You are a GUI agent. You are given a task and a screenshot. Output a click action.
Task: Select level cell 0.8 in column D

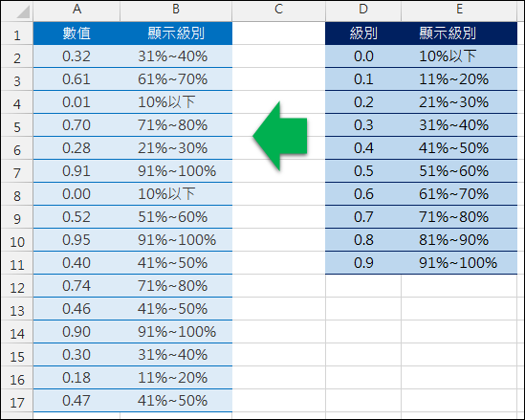pyautogui.click(x=363, y=240)
